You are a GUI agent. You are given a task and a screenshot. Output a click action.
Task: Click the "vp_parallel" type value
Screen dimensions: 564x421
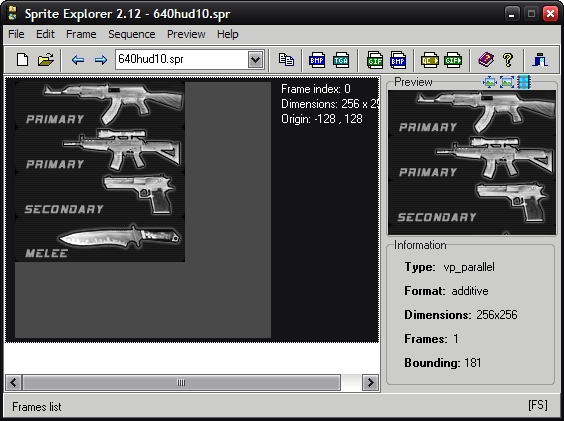469,267
